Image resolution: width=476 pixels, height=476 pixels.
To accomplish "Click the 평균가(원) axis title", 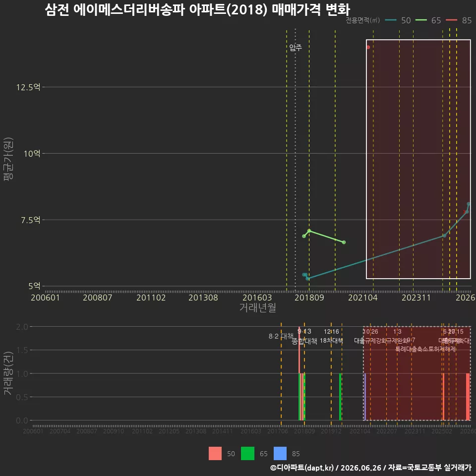I will [8, 159].
